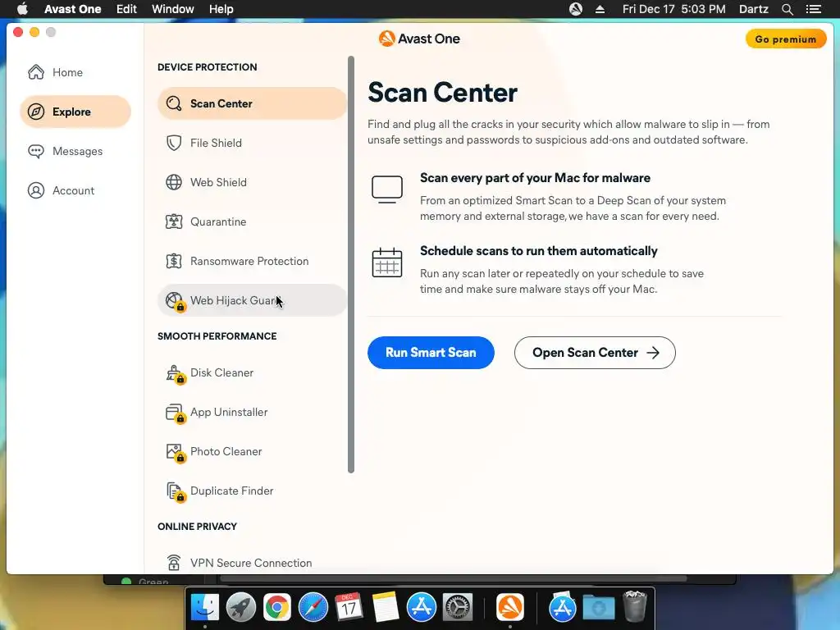Open Notes from the Dock
Screen dimensions: 840x630
(x=386, y=607)
